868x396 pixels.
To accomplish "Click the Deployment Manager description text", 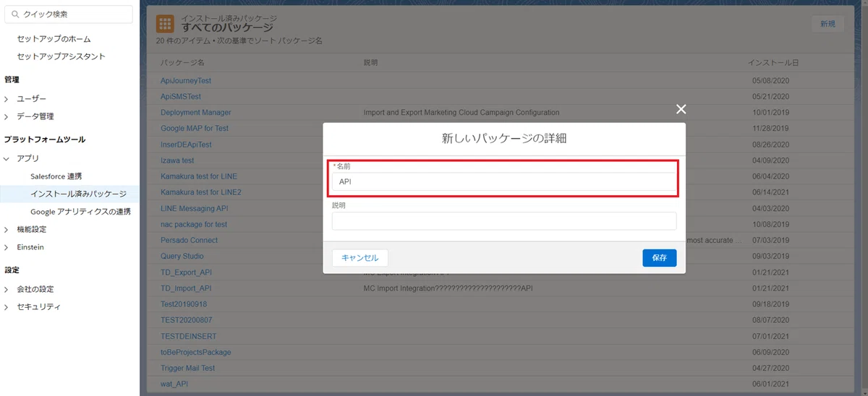I will click(x=461, y=113).
